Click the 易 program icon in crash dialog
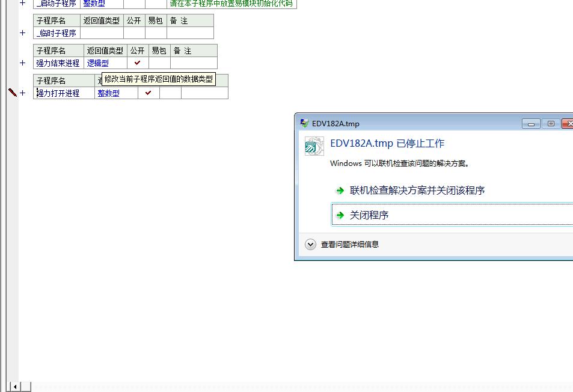The image size is (573, 392). 314,146
